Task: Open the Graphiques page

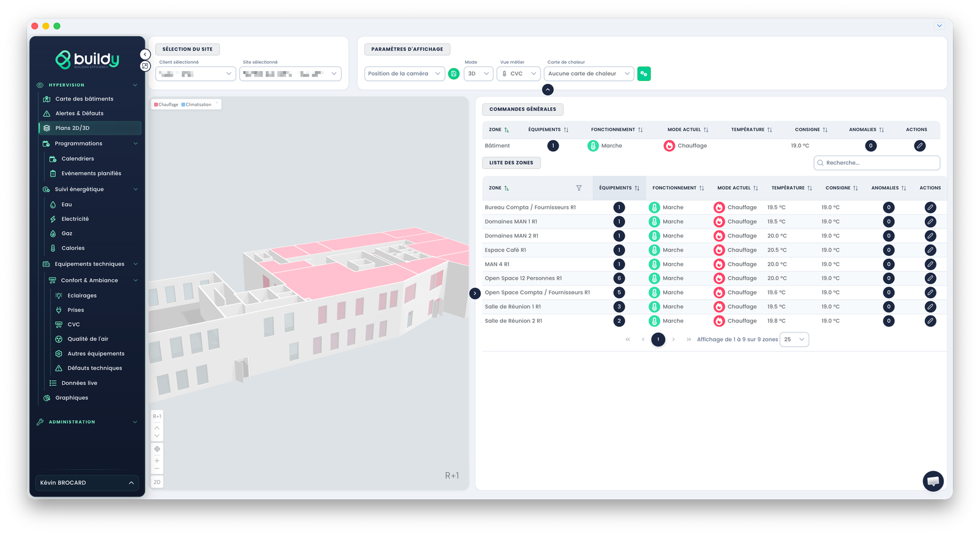Action: 72,398
